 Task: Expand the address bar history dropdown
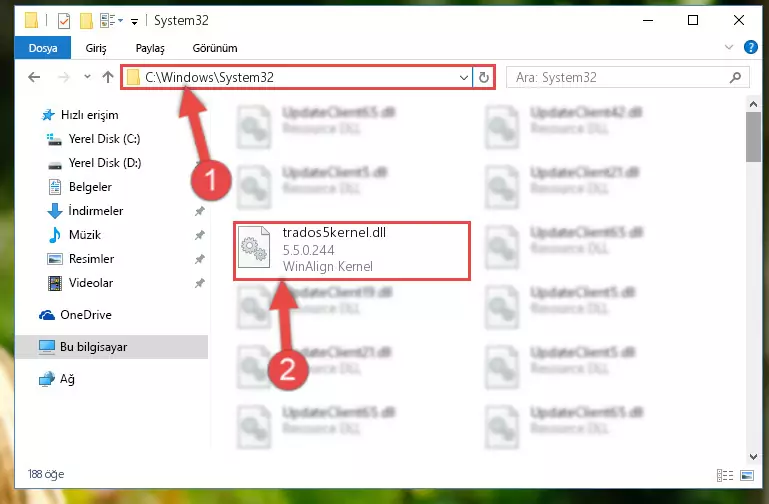pos(463,77)
